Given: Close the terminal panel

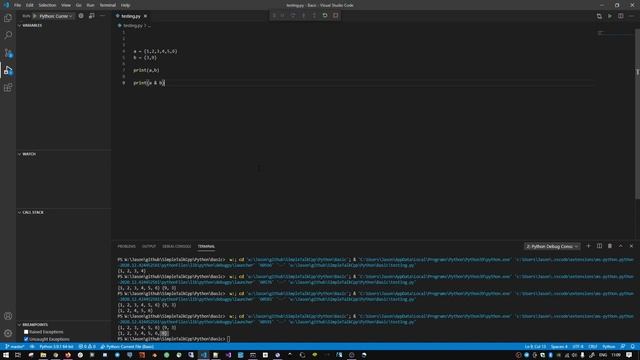Looking at the screenshot, I should coord(631,246).
